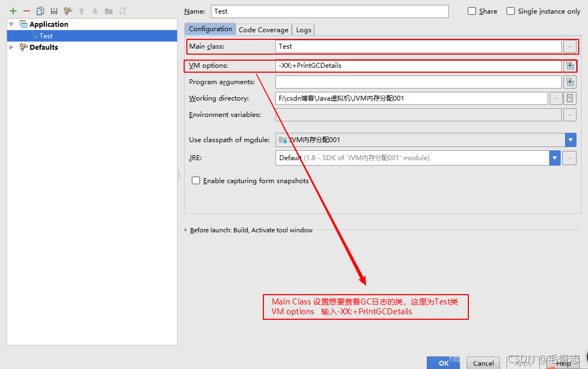Screen dimensions: 588x369
Task: Move configuration down with the down arrow
Action: 95,11
